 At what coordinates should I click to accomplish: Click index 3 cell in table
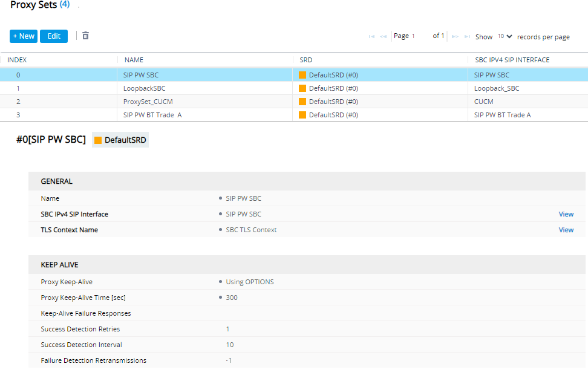coord(18,115)
